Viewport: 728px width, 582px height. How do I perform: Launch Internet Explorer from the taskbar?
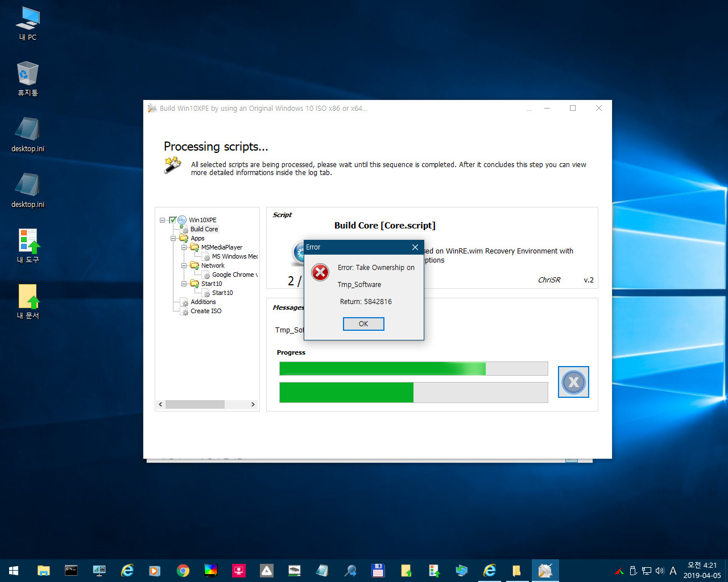pyautogui.click(x=127, y=571)
